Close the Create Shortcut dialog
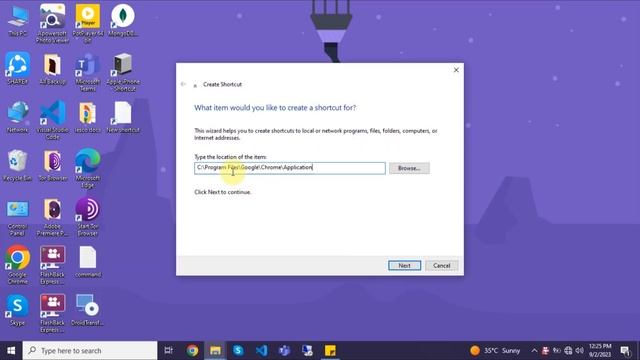 pos(456,70)
